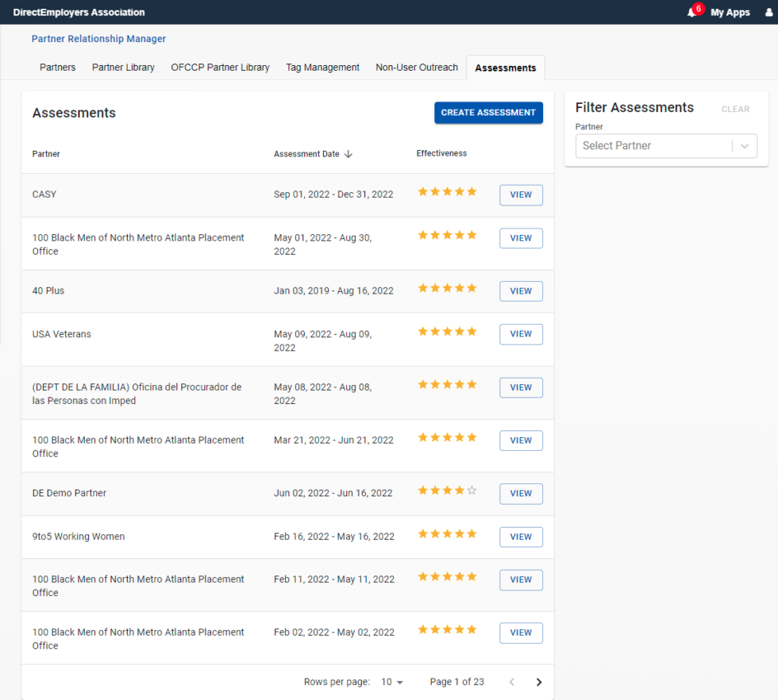View the 9to5 Working Women assessment
Viewport: 778px width, 700px height.
(x=521, y=537)
